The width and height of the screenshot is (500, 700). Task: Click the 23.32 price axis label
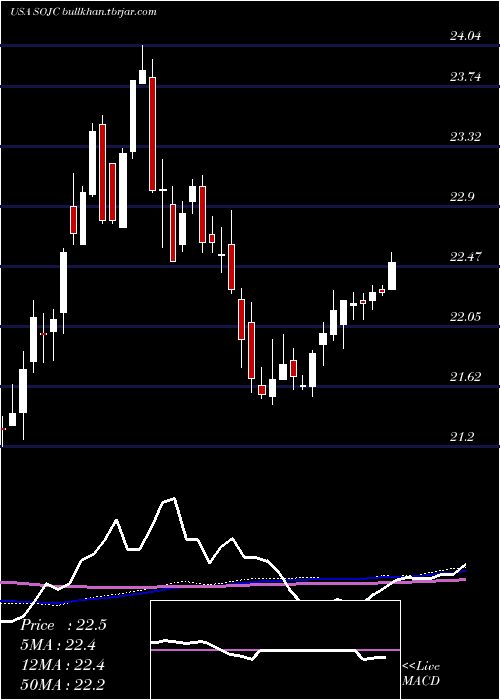coord(465,137)
